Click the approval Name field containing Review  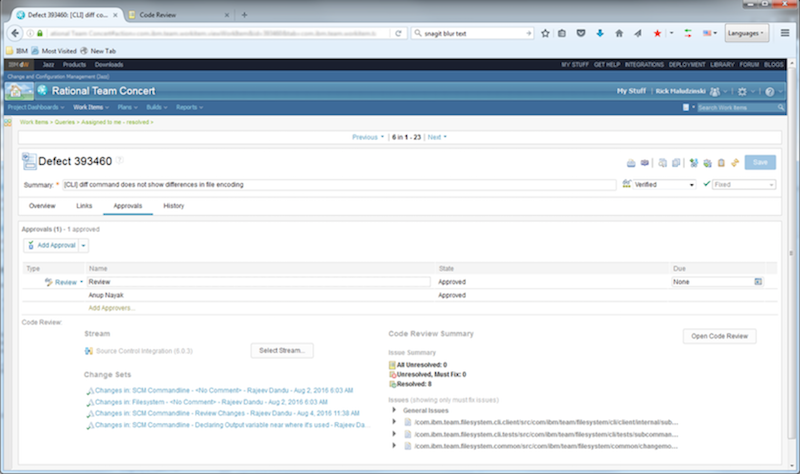259,282
